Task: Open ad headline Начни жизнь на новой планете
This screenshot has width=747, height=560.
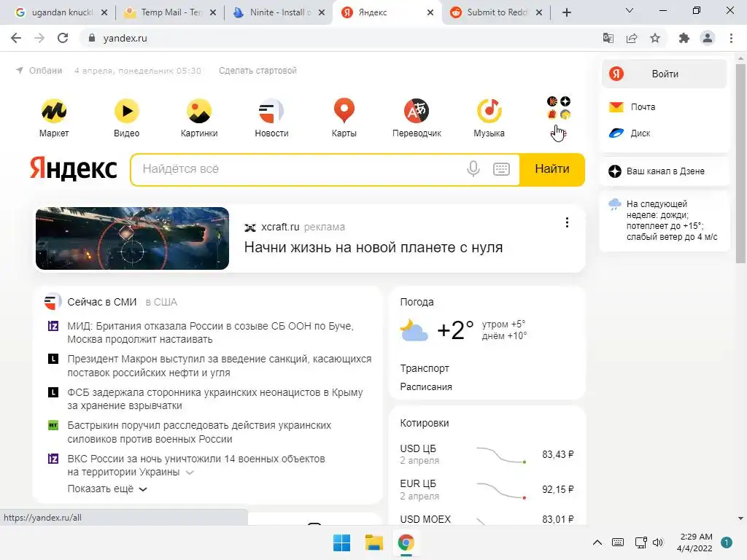Action: (373, 248)
